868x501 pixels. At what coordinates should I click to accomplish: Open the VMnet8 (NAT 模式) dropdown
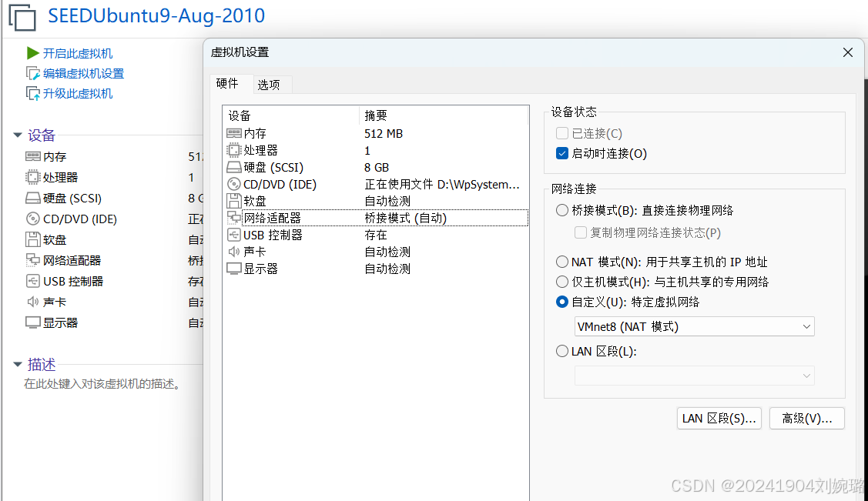coord(694,327)
